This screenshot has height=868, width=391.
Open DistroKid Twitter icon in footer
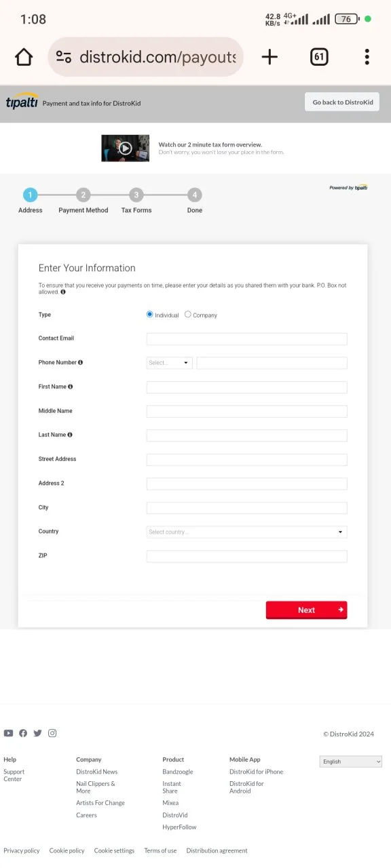[37, 733]
